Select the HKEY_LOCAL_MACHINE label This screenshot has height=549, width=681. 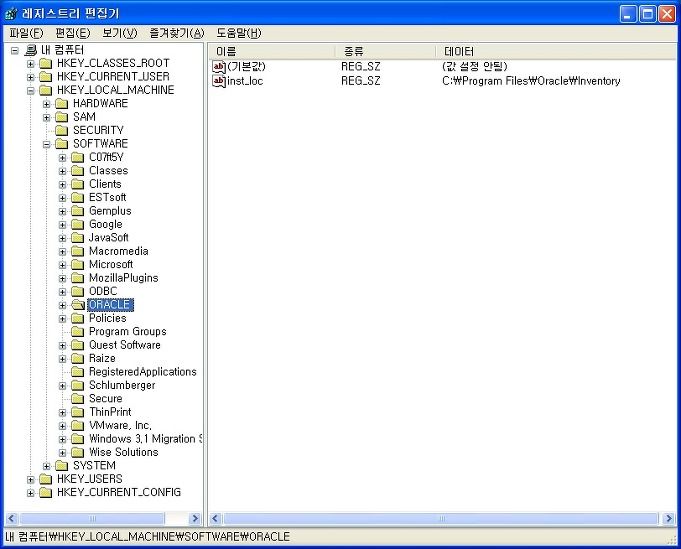(116, 90)
